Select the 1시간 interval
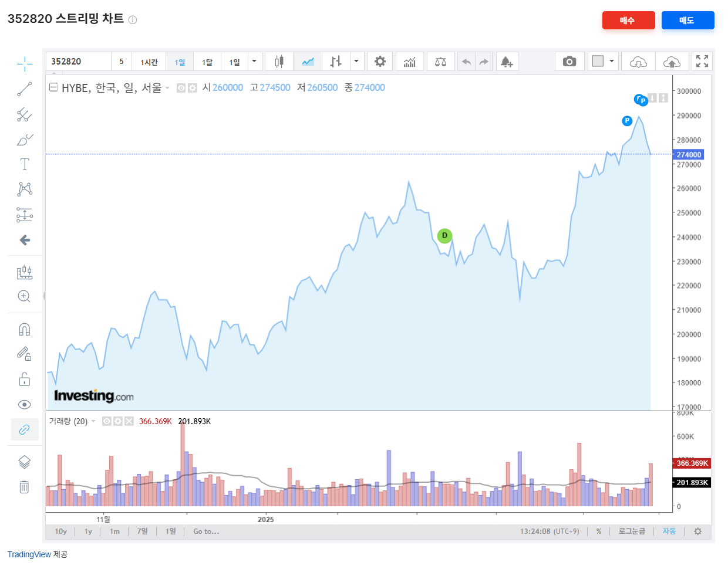Image resolution: width=728 pixels, height=569 pixels. (x=149, y=62)
